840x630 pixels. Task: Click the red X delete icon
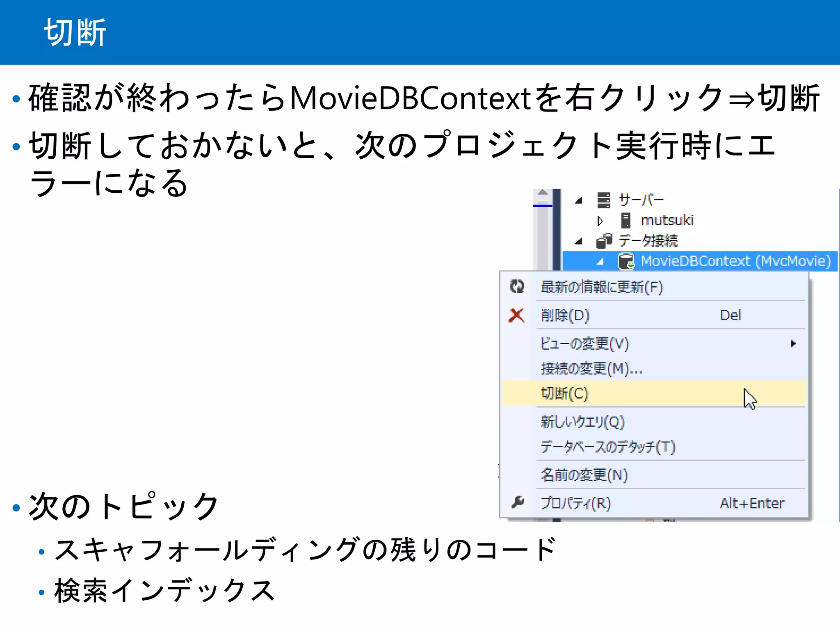click(x=516, y=315)
